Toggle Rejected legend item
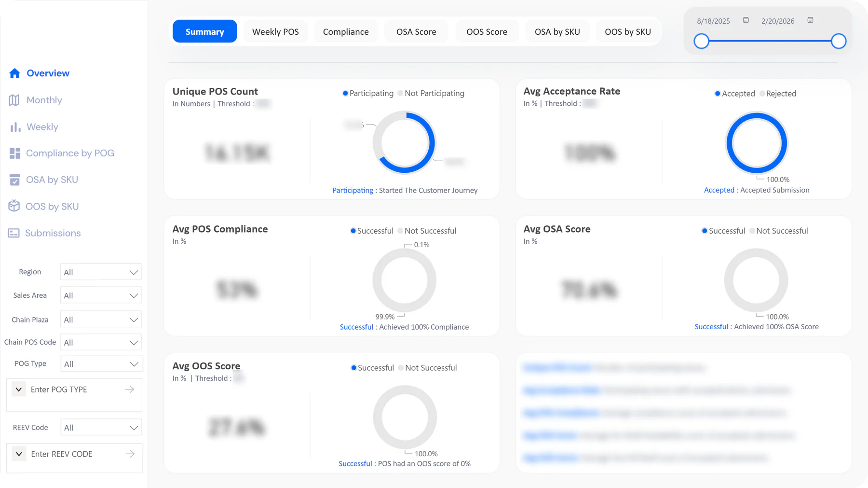This screenshot has height=488, width=868. pos(778,94)
